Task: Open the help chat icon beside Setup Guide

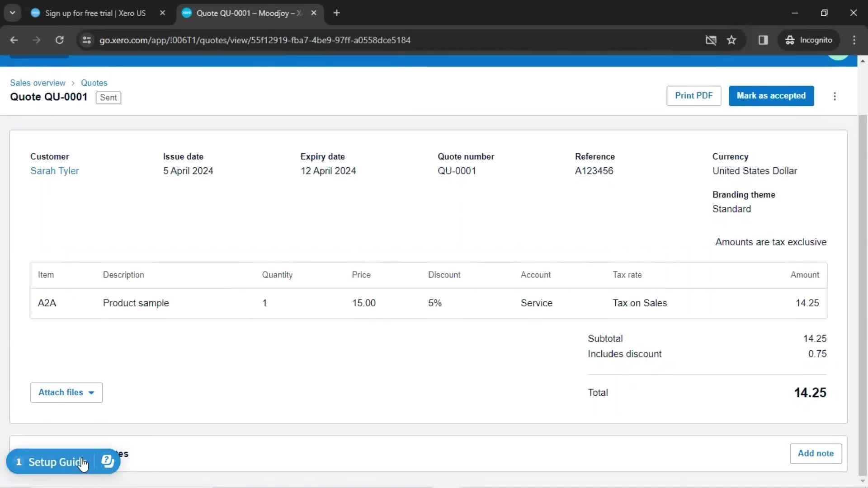Action: point(108,461)
